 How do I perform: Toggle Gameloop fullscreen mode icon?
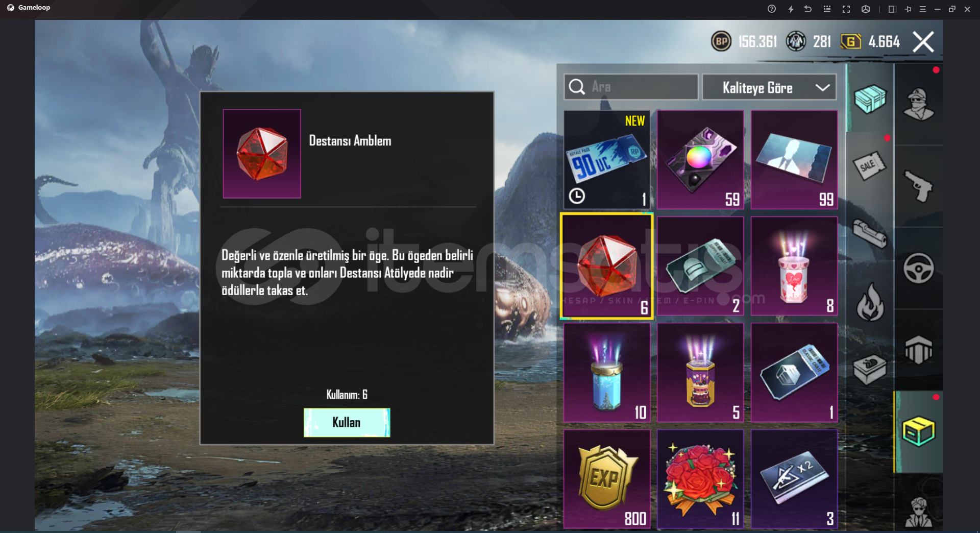(846, 9)
